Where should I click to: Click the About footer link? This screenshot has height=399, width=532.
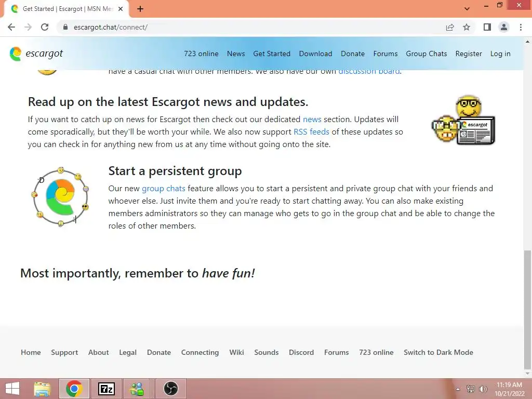coord(99,352)
